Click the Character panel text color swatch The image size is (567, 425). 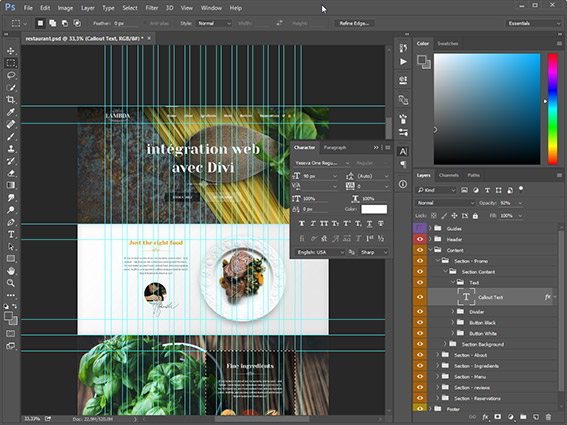pyautogui.click(x=374, y=209)
